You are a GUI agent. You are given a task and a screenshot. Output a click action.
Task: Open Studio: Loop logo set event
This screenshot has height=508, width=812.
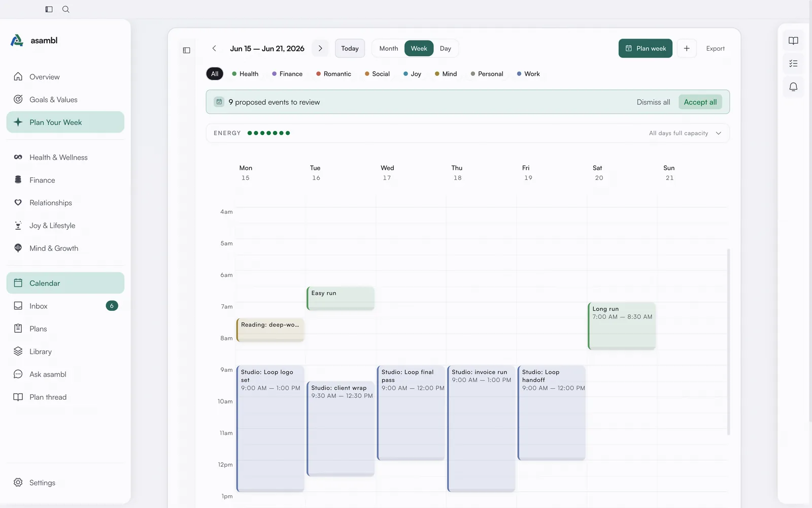coord(270,429)
